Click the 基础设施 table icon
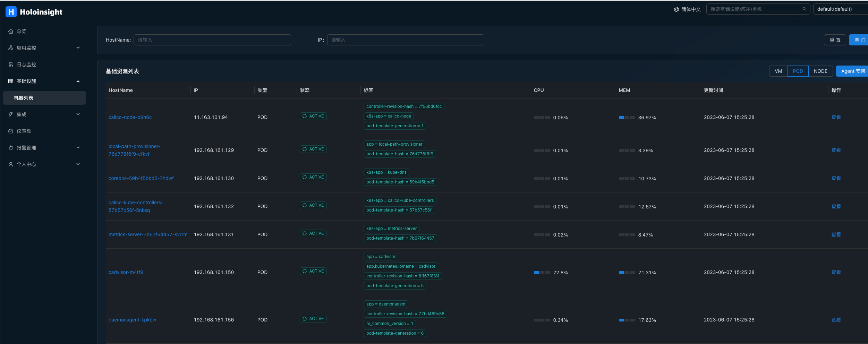 tap(11, 81)
